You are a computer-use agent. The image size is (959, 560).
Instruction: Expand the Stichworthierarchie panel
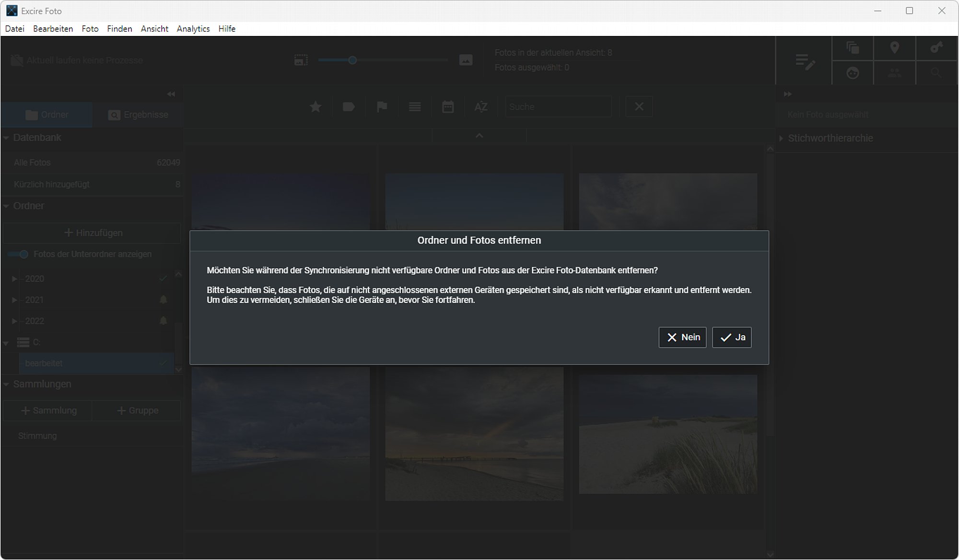coord(782,139)
